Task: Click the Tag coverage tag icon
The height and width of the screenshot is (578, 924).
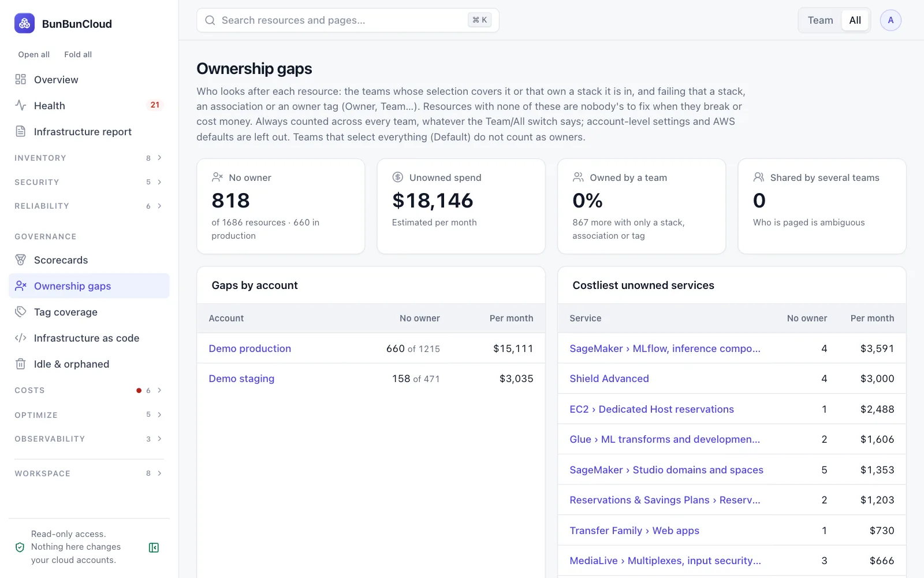Action: 21,312
